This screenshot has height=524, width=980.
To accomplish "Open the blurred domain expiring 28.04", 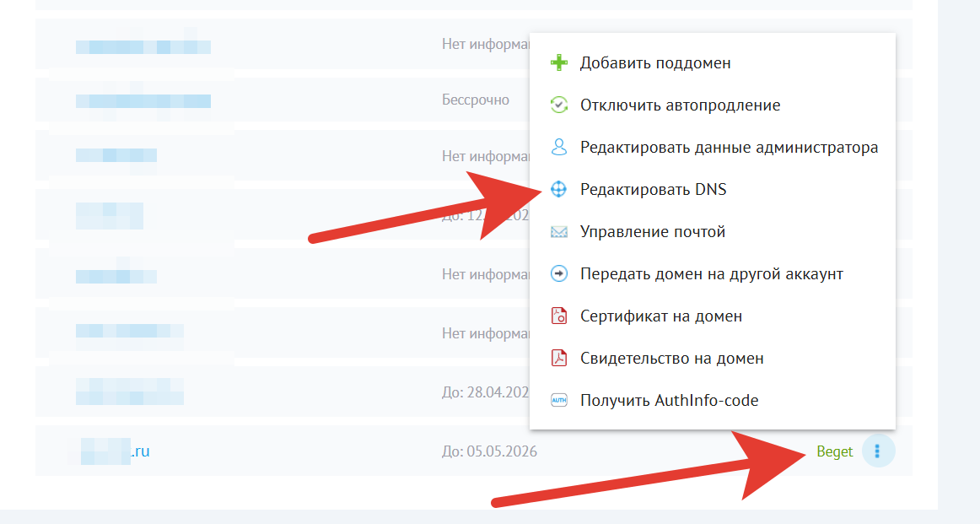I will [129, 391].
